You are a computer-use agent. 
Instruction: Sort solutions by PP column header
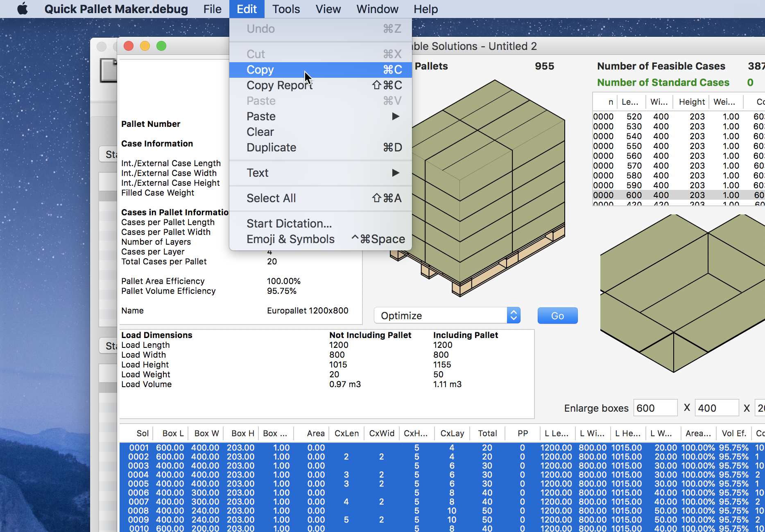pyautogui.click(x=523, y=433)
